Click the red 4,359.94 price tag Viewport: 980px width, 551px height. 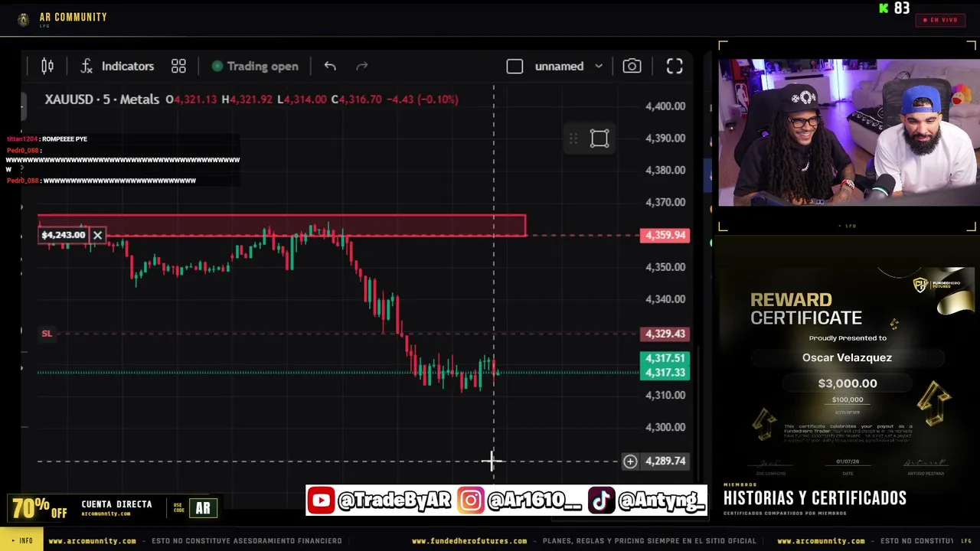pyautogui.click(x=665, y=235)
